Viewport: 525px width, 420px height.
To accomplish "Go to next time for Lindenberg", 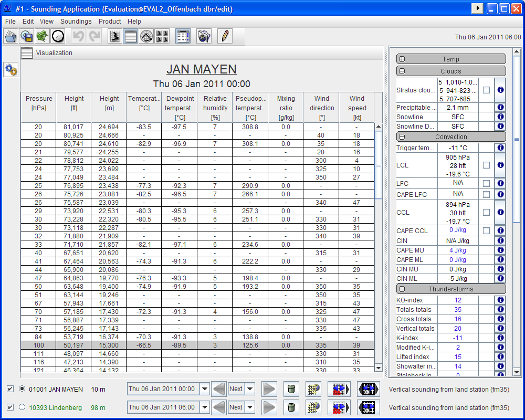I will [269, 407].
